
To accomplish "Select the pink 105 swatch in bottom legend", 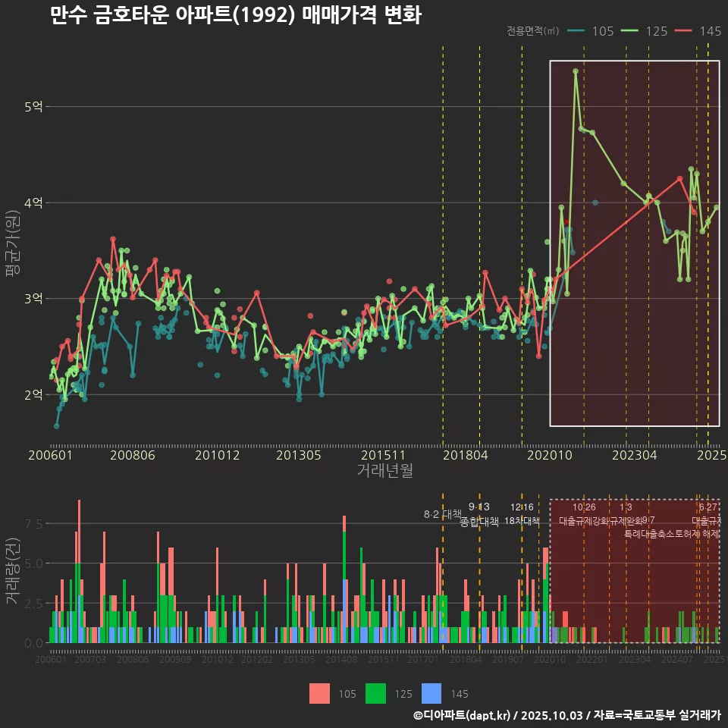I will tap(319, 693).
